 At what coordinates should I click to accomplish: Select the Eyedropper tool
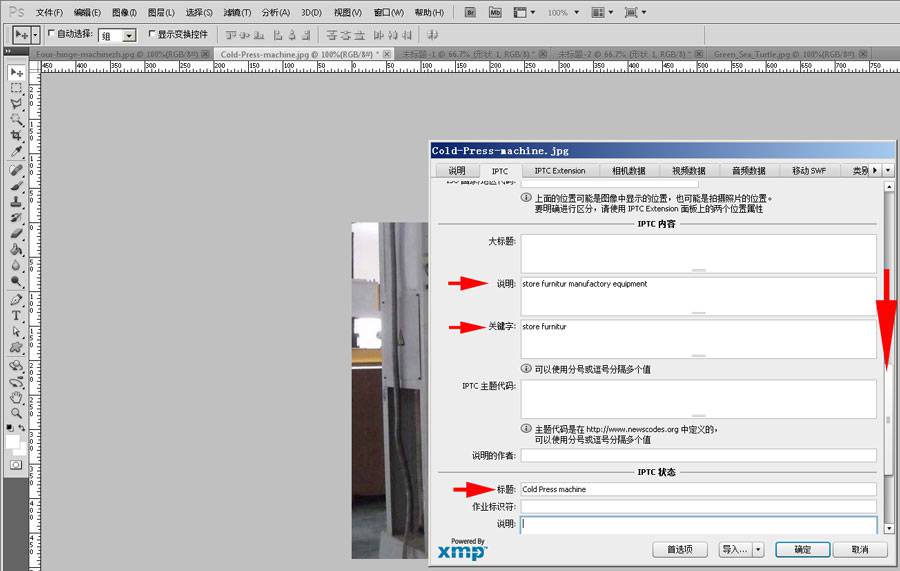(x=17, y=152)
